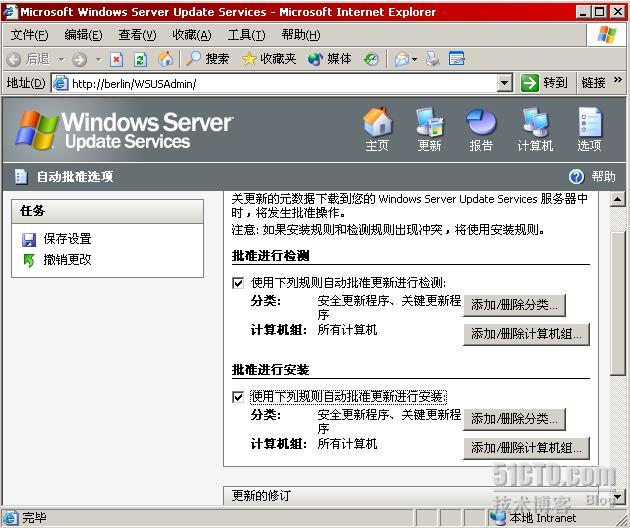
Task: Click the IE Forward arrow button
Action: point(80,59)
